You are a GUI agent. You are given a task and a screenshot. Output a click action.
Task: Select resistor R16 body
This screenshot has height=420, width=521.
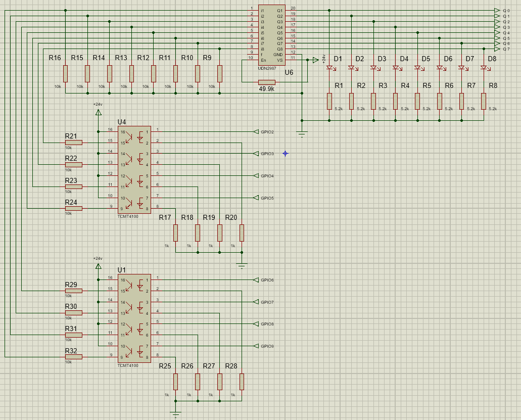65,74
